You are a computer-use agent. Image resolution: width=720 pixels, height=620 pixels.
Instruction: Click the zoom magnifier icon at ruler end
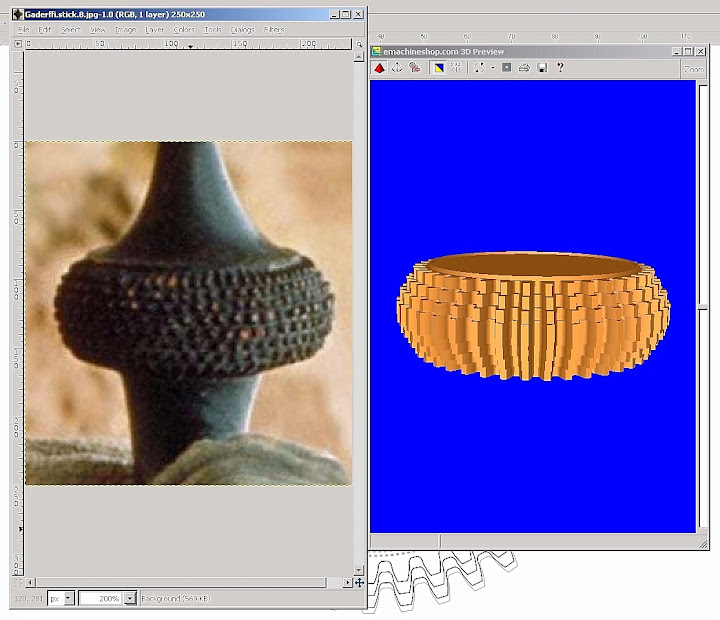pyautogui.click(x=359, y=44)
